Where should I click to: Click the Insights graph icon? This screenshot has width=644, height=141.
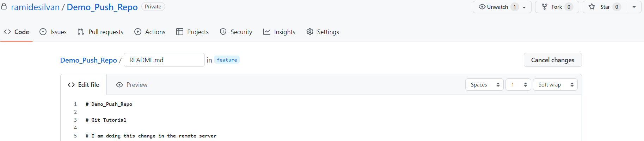coord(267,32)
